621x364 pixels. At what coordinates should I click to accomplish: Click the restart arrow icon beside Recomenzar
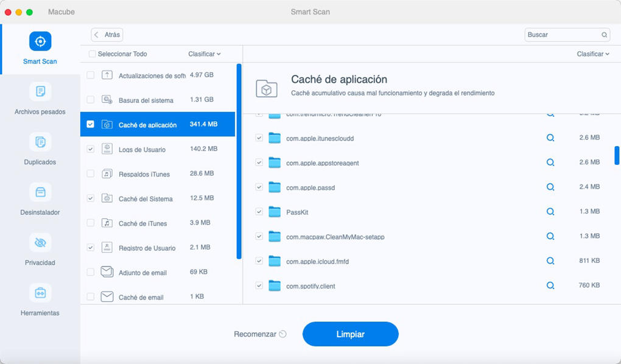click(282, 334)
